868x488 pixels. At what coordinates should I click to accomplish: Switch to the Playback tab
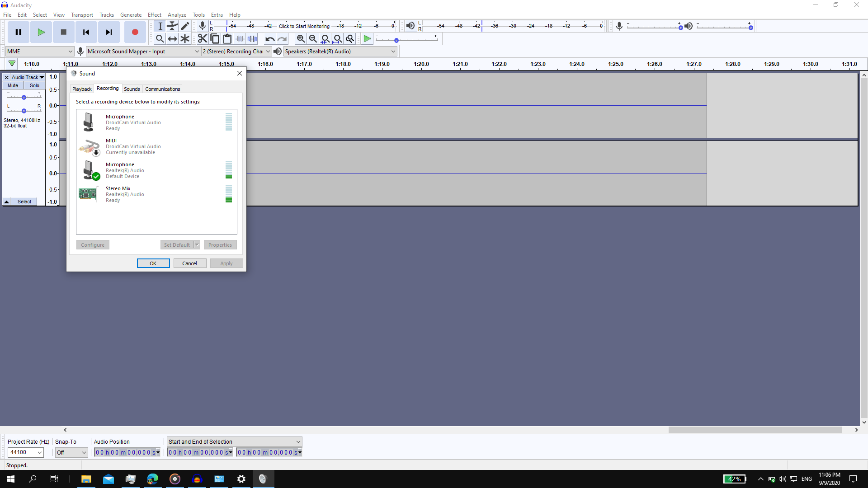click(82, 89)
